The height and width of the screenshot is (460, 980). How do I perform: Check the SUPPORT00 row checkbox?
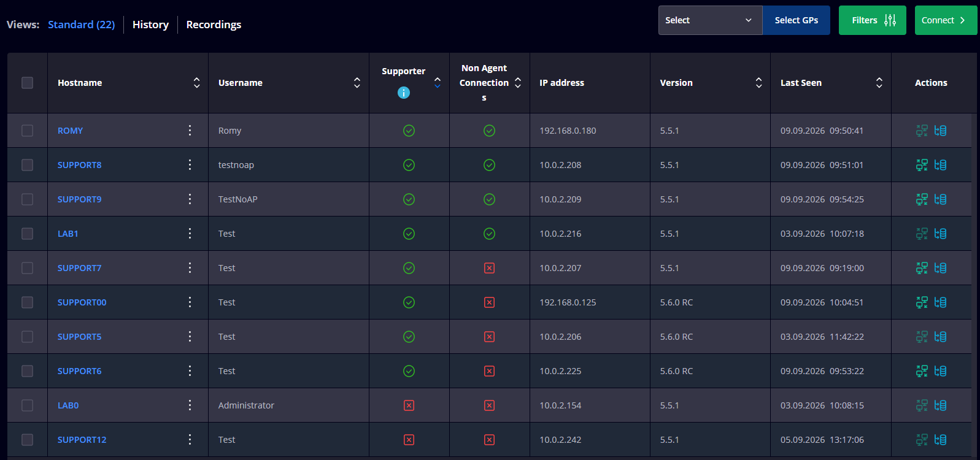pyautogui.click(x=27, y=302)
